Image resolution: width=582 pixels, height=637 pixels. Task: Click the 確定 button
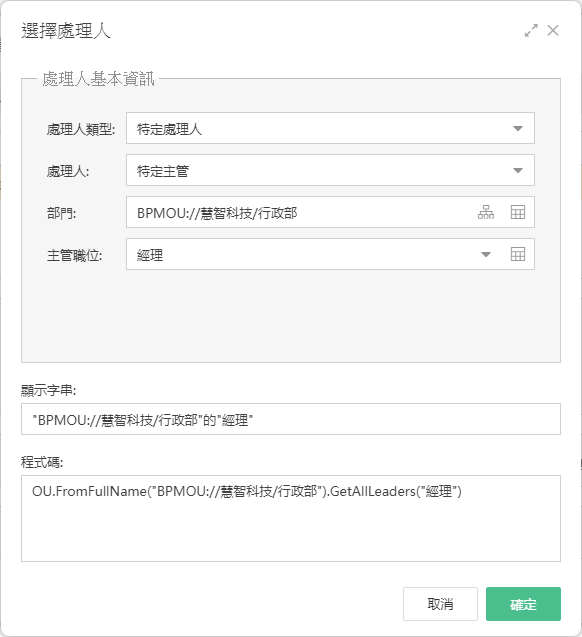tap(523, 604)
